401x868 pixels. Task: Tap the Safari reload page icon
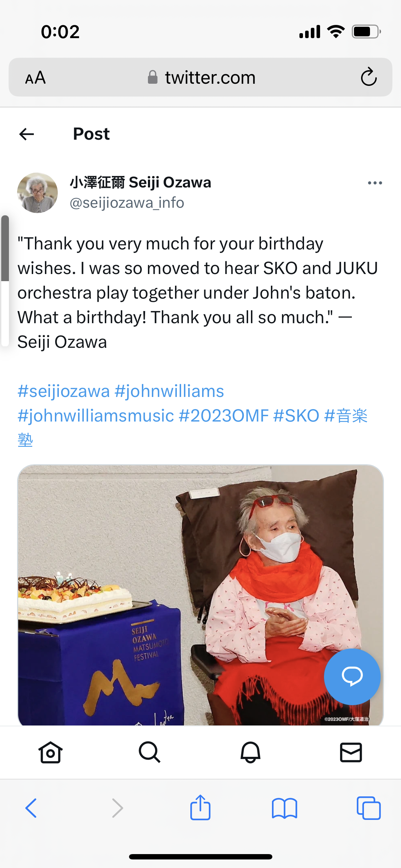pyautogui.click(x=369, y=77)
